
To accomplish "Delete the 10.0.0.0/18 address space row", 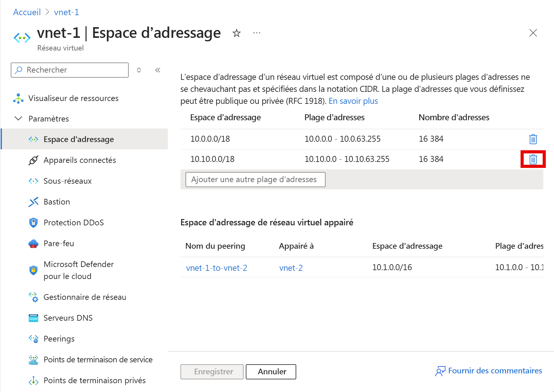I will click(x=533, y=139).
